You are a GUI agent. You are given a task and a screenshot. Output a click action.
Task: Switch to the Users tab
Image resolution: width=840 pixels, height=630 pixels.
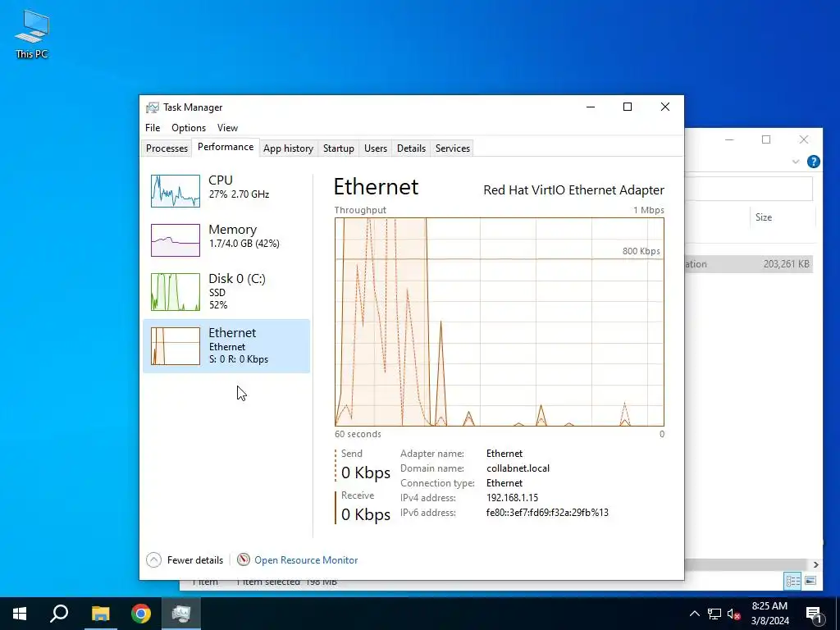376,148
